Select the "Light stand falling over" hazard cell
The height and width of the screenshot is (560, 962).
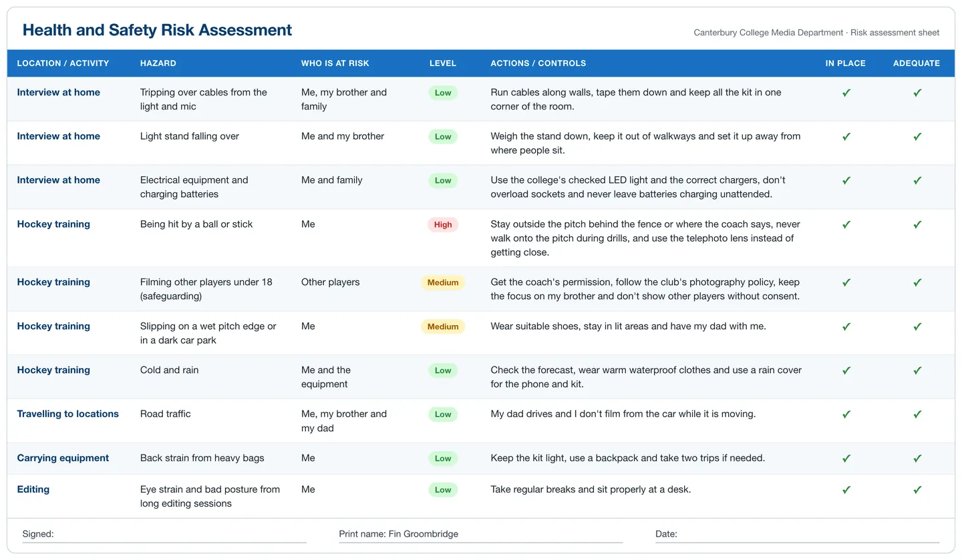click(190, 136)
